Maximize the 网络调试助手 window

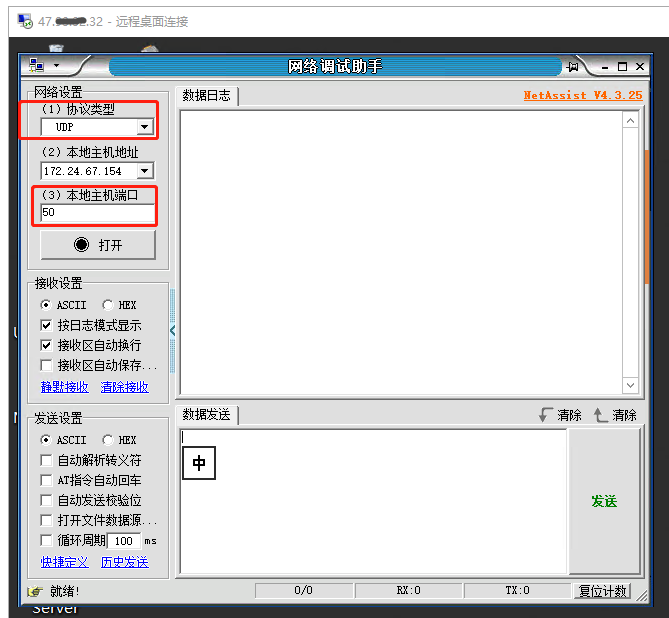click(x=622, y=67)
